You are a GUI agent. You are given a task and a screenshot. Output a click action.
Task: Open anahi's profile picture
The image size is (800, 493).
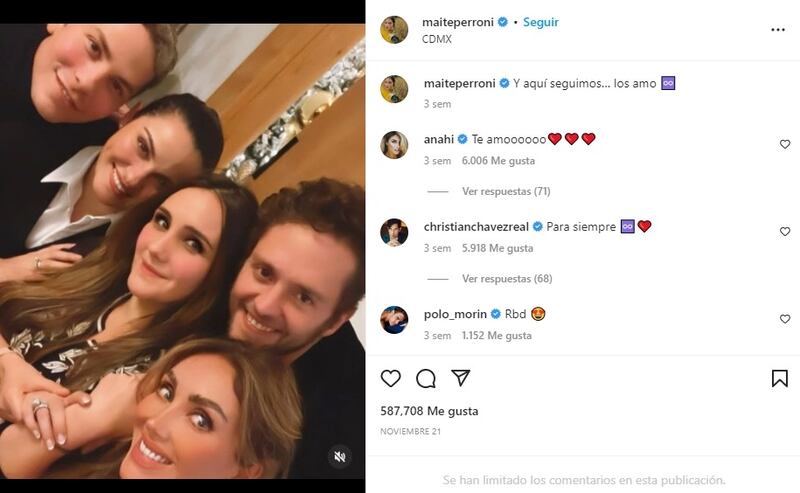(x=394, y=145)
